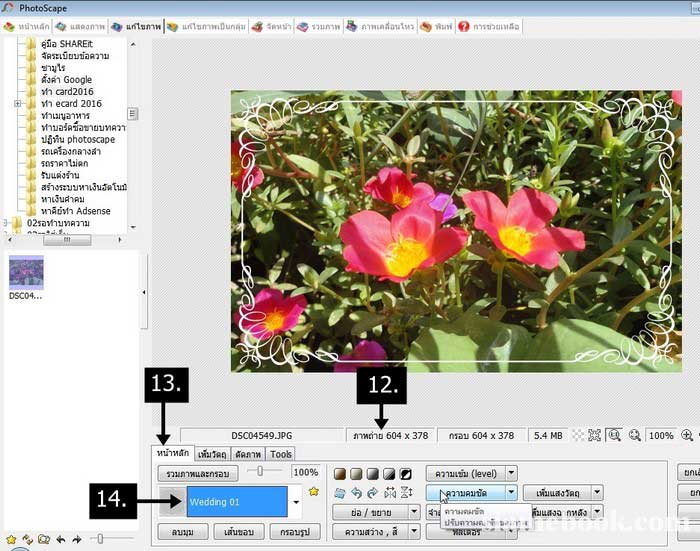Click the back arrow icon at bottom left

(61, 539)
